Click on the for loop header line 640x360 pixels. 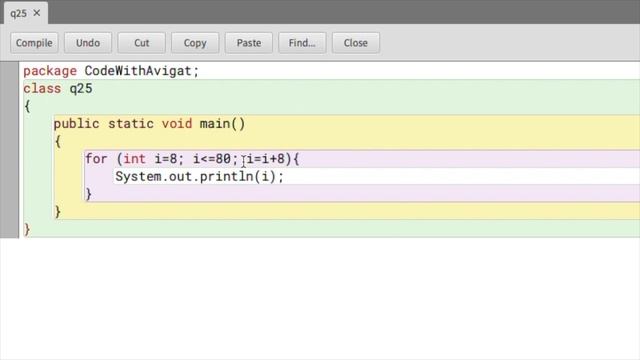[192, 159]
